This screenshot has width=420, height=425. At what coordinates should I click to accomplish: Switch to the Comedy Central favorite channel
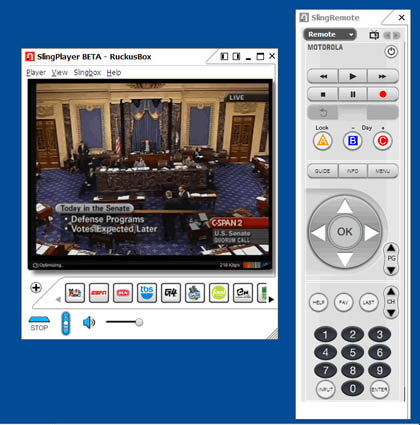(195, 293)
